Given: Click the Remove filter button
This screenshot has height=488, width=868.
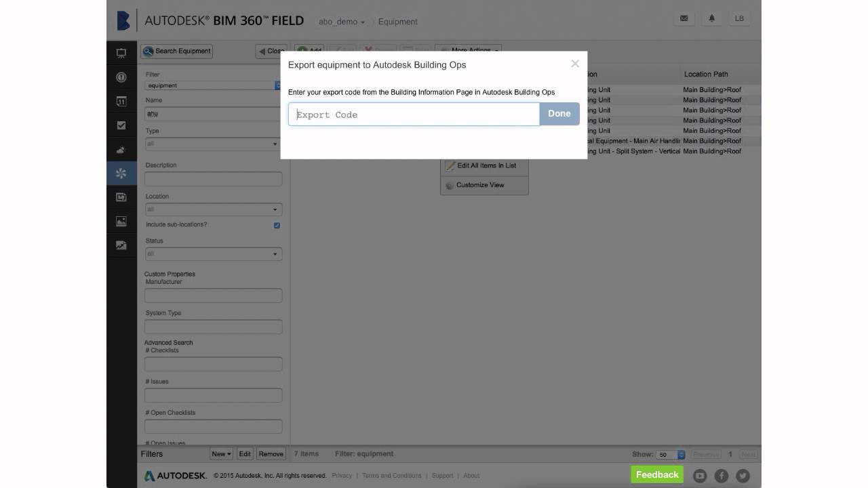Looking at the screenshot, I should point(271,454).
